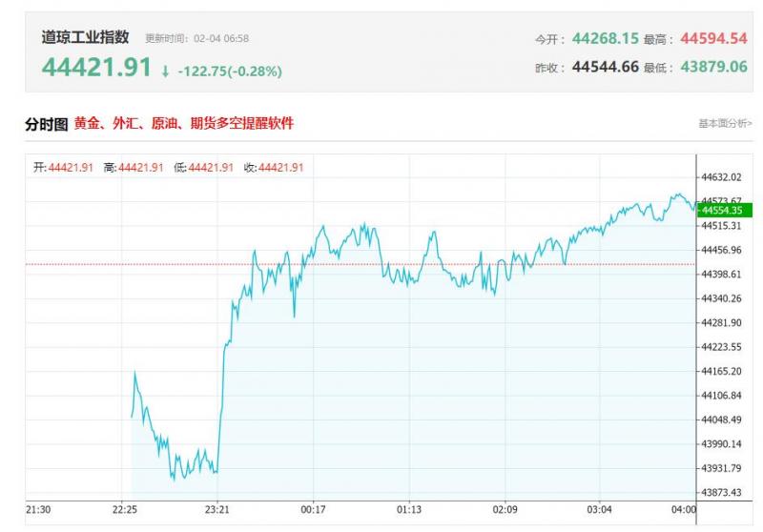Click the green 44554.35 current price tag
Viewport: 763px width, 532px height.
point(725,210)
